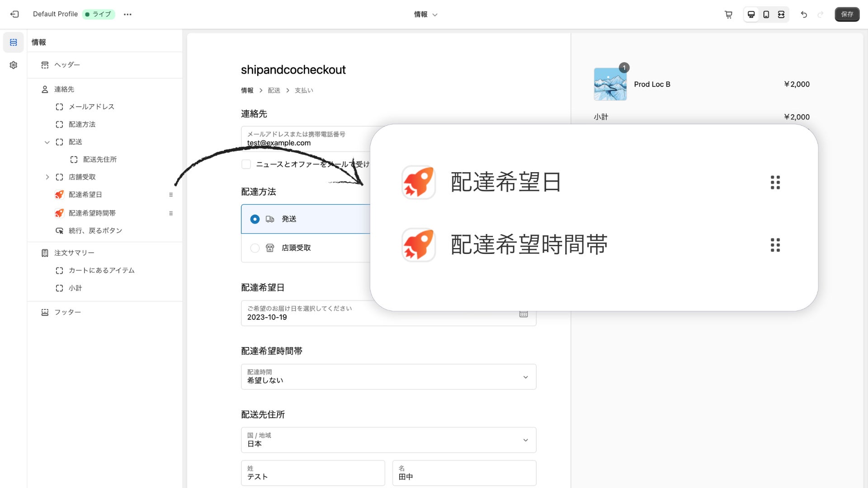Image resolution: width=868 pixels, height=488 pixels.
Task: Select 配達希望日 in the sidebar
Action: coord(85,195)
